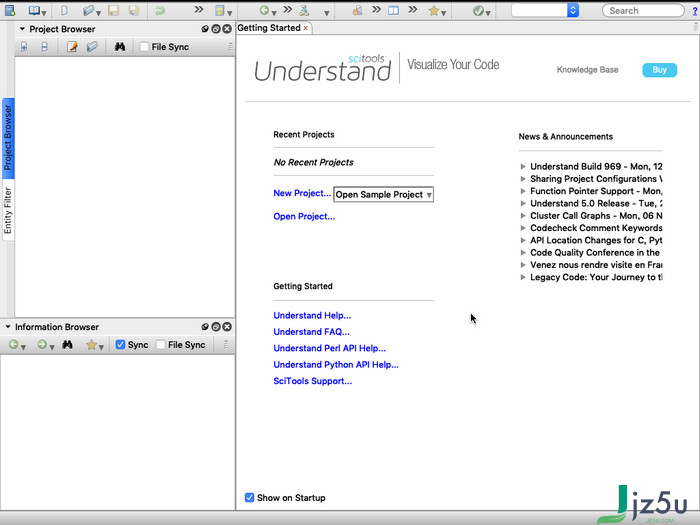This screenshot has height=525, width=700.
Task: Click Expand All icon in Project Browser
Action: 24,46
